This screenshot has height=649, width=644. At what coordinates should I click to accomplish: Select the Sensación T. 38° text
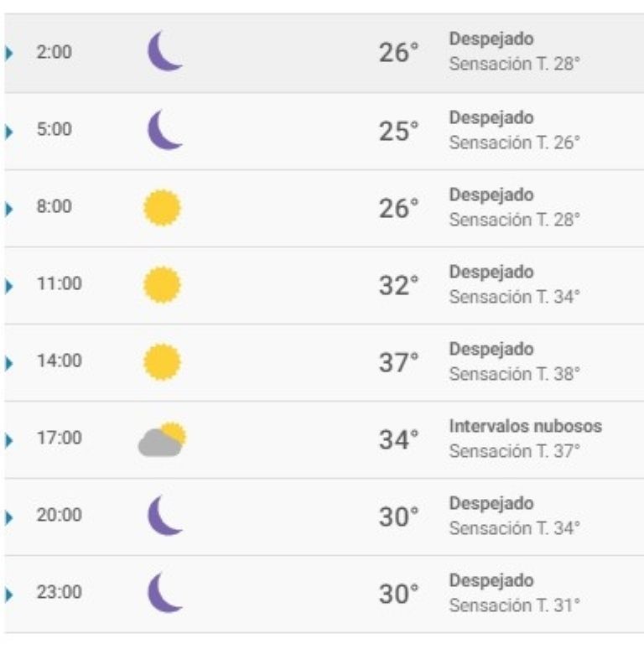coord(515,374)
